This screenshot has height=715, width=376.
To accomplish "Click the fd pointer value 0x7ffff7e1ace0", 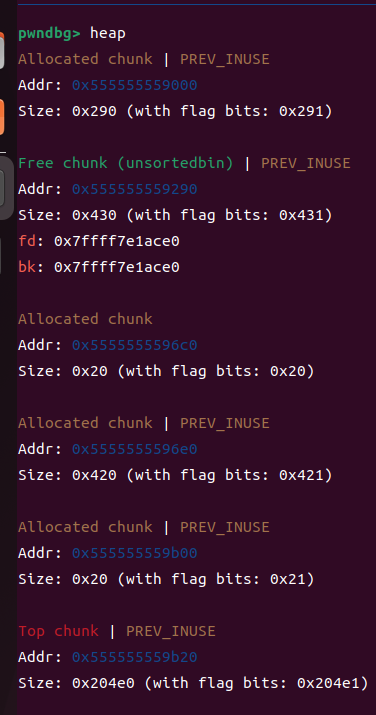I will pos(117,241).
